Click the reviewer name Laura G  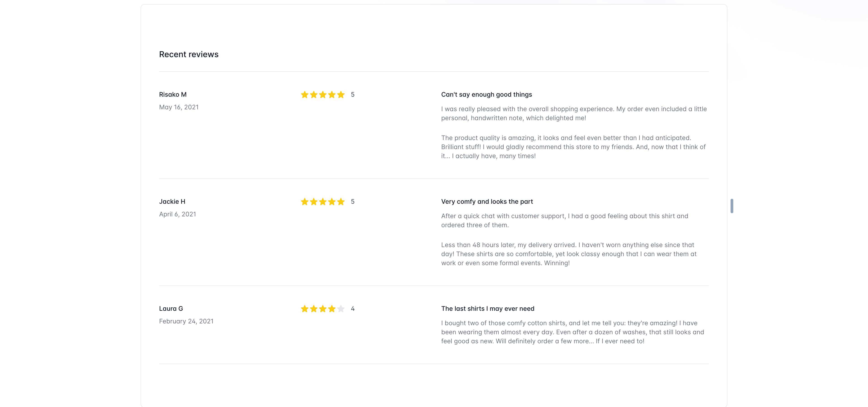point(171,309)
